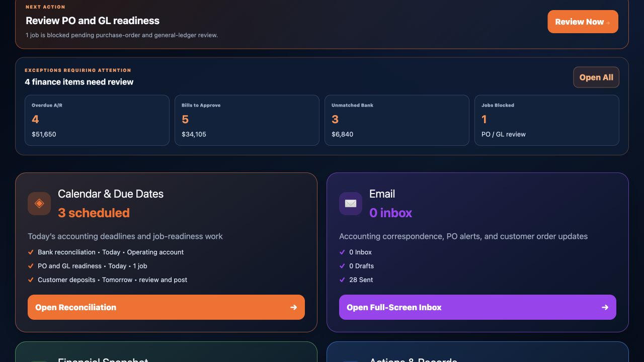The width and height of the screenshot is (644, 362).
Task: Click 'PO and GL readiness • Today • 1 job'
Action: coord(93,266)
